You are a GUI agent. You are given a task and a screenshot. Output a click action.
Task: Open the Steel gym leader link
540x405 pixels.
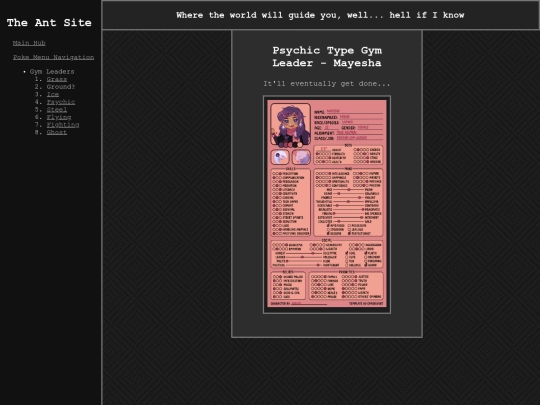(x=57, y=110)
